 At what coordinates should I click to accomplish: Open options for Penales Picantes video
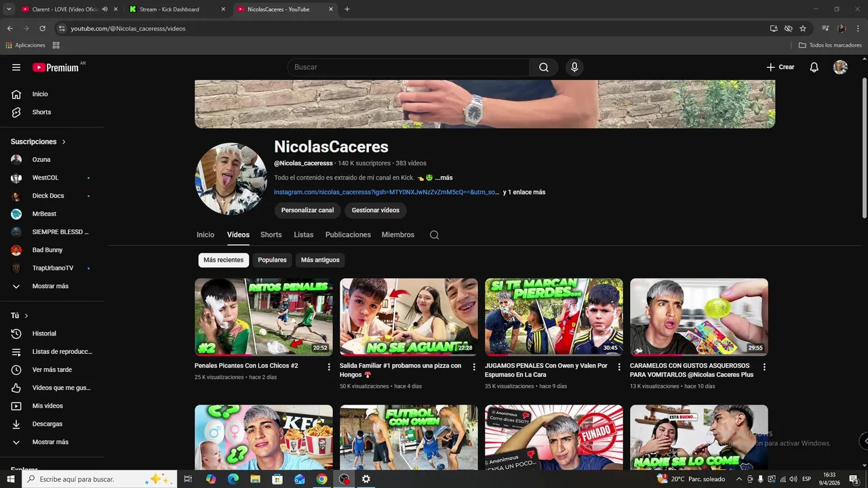329,367
